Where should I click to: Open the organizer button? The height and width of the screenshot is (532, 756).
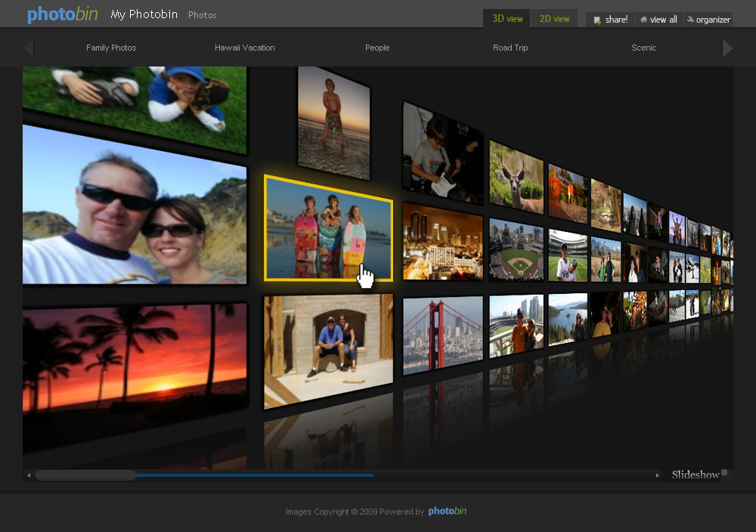coord(708,20)
